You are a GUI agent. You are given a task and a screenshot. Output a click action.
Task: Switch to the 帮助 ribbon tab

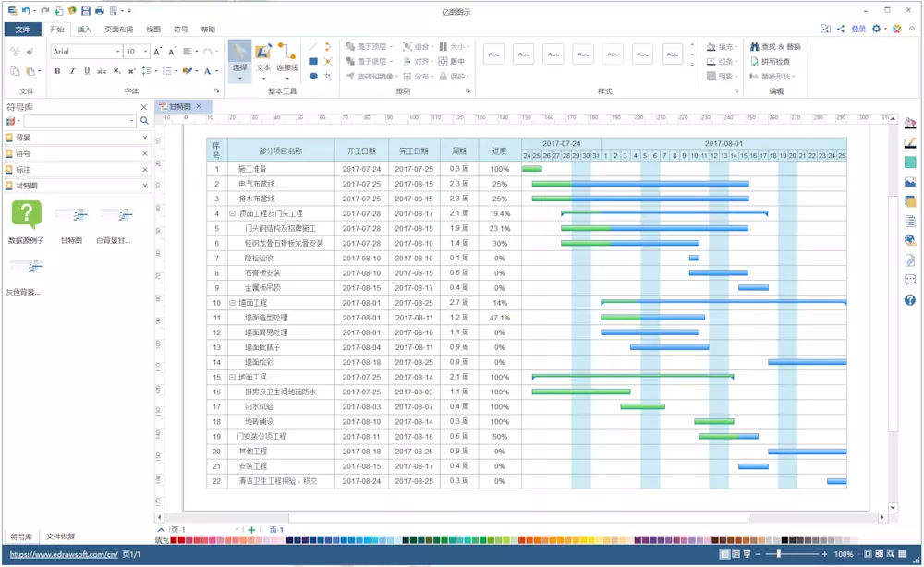208,30
